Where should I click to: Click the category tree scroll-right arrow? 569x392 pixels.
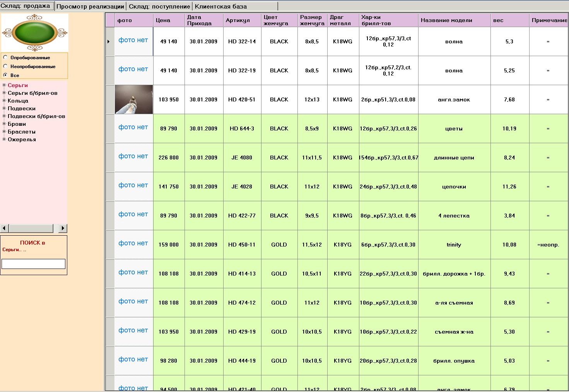click(63, 228)
